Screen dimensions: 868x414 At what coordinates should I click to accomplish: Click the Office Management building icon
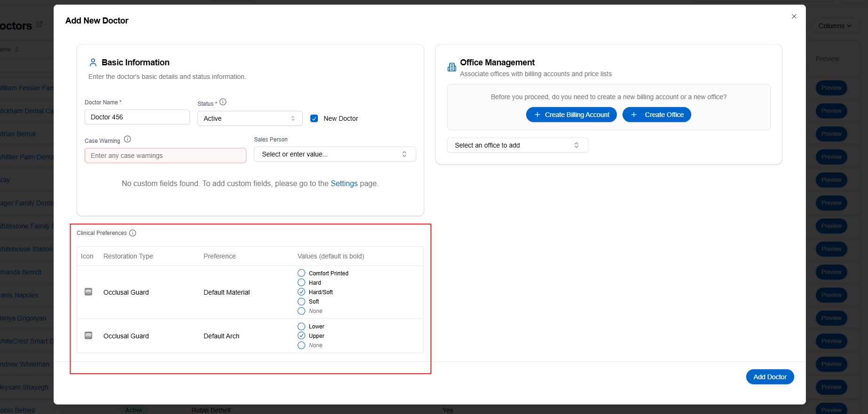point(452,67)
